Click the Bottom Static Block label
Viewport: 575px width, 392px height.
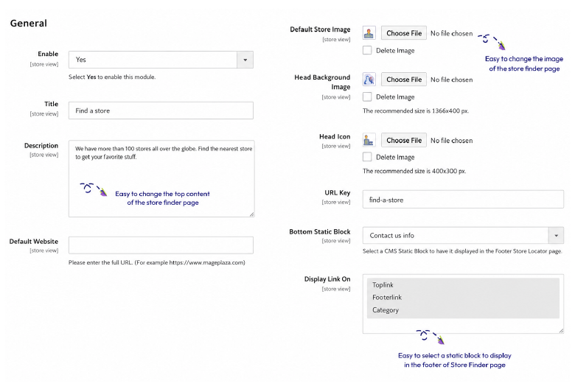(x=320, y=232)
